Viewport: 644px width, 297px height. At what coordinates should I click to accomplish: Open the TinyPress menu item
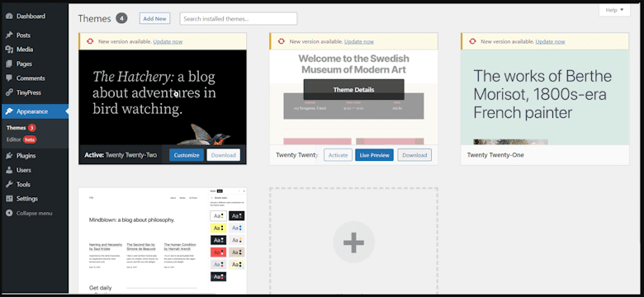click(35, 92)
